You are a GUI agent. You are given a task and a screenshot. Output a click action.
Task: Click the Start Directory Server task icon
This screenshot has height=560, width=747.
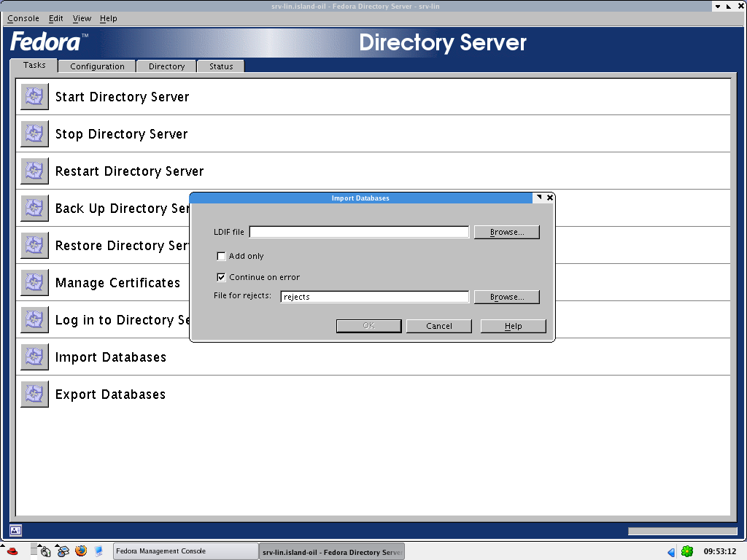(x=35, y=97)
